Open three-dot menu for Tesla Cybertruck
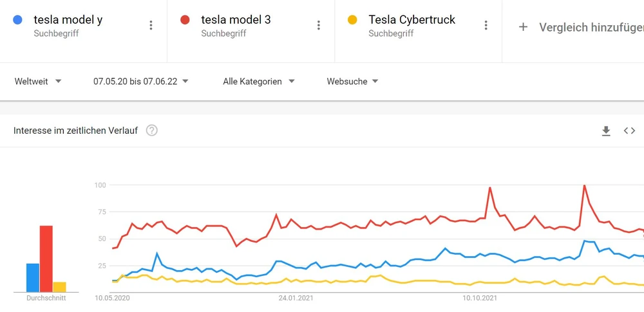Viewport: 644px width, 312px height. pyautogui.click(x=486, y=26)
